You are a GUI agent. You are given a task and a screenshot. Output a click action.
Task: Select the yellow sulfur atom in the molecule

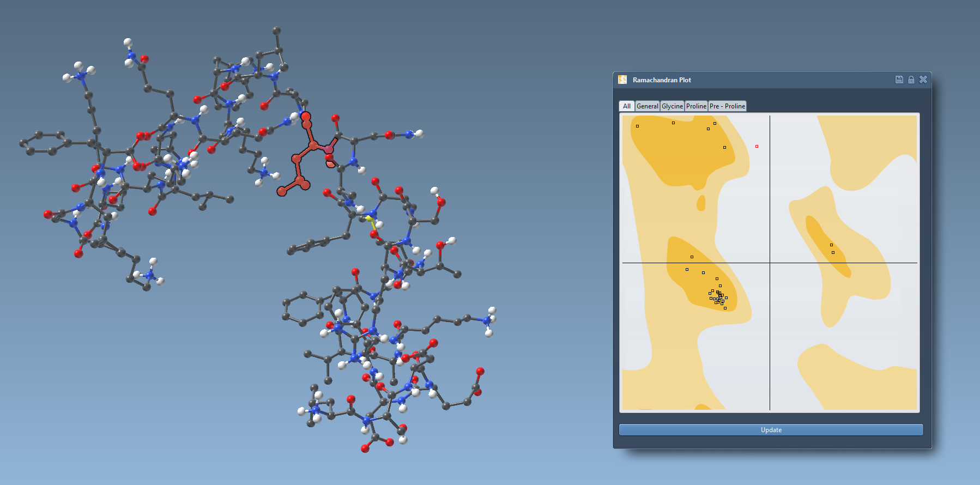371,219
